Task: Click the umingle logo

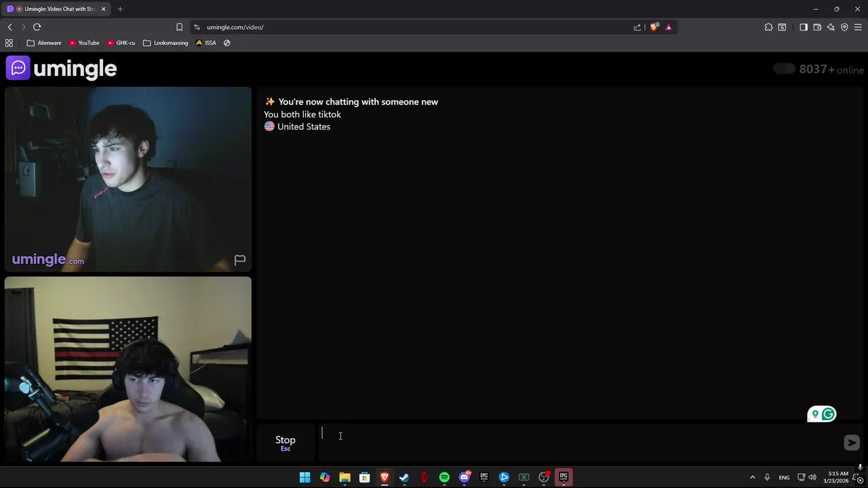Action: coord(62,68)
